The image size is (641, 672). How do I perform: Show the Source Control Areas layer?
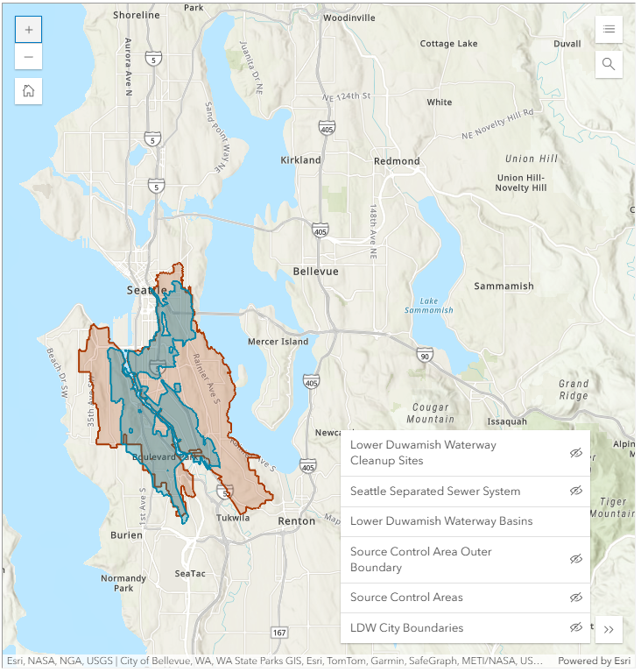coord(575,598)
